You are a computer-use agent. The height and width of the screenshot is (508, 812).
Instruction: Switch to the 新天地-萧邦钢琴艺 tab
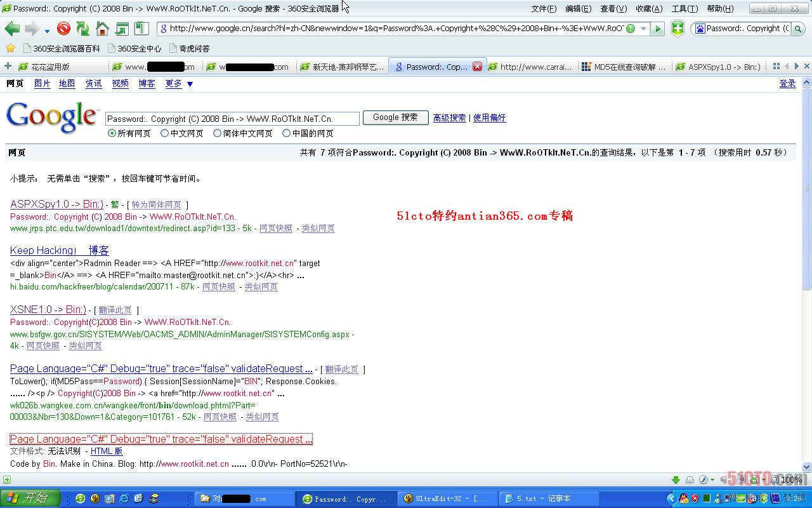tap(342, 67)
